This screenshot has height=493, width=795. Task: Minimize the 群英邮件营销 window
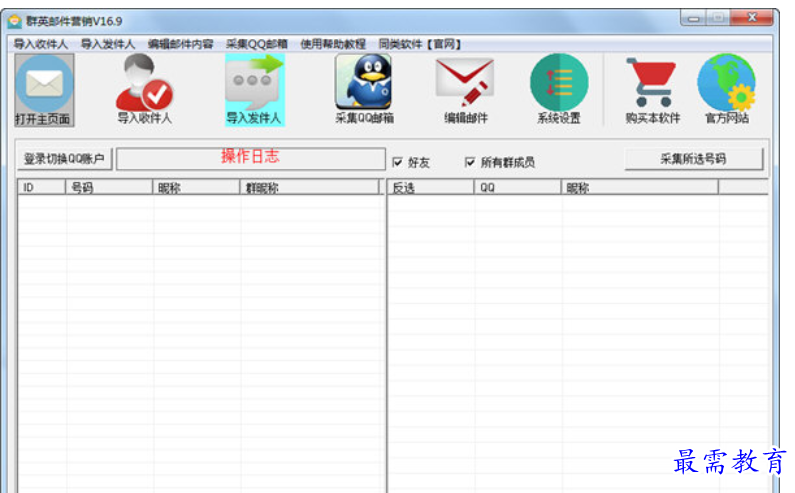click(x=693, y=18)
